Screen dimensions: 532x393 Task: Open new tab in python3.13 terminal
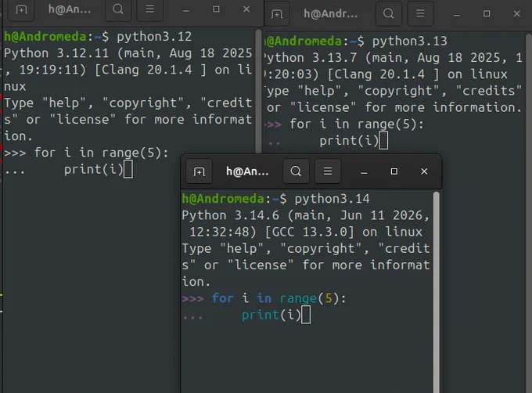click(277, 14)
